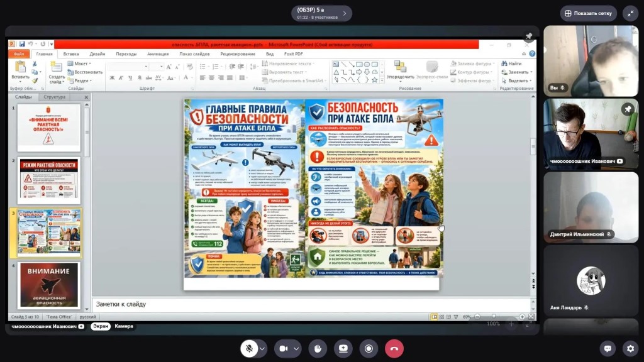The width and height of the screenshot is (644, 362).
Task: Select the Экран view pill
Action: (x=101, y=326)
